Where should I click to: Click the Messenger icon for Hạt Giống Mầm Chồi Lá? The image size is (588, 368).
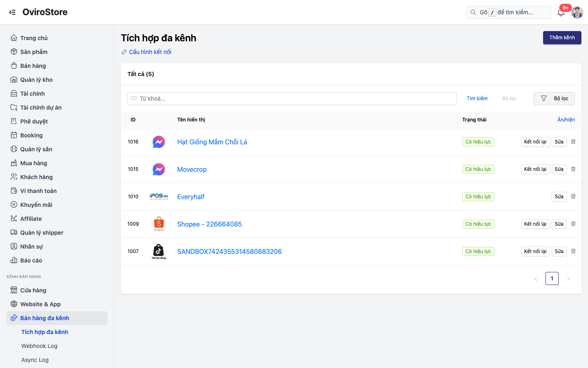(x=159, y=142)
